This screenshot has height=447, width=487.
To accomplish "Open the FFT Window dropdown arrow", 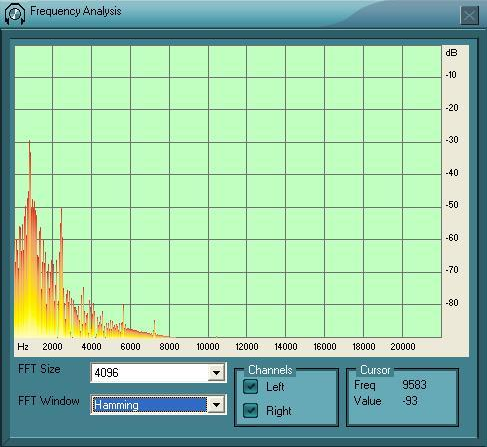I will [x=216, y=405].
